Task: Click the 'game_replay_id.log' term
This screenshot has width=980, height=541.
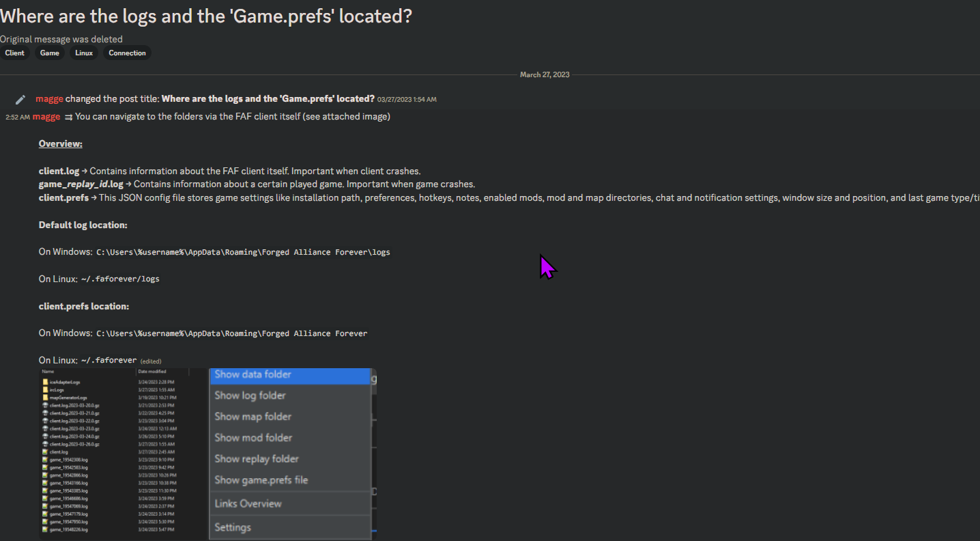Action: pos(81,184)
